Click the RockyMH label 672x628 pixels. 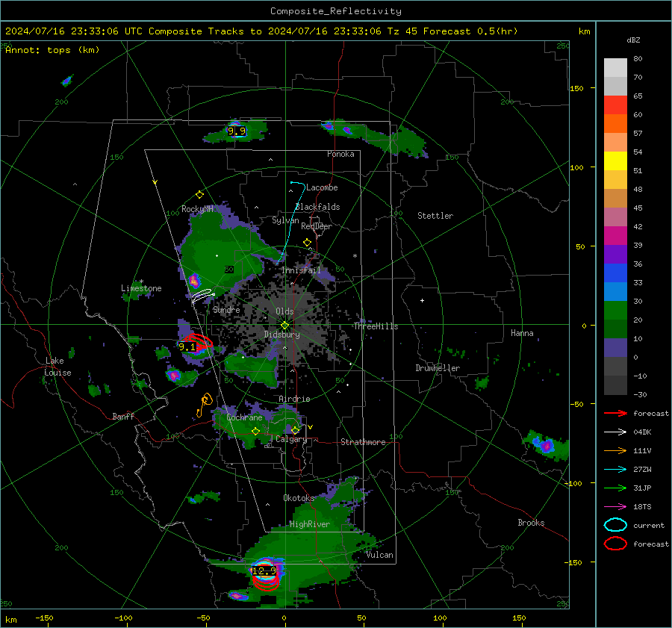(x=197, y=209)
